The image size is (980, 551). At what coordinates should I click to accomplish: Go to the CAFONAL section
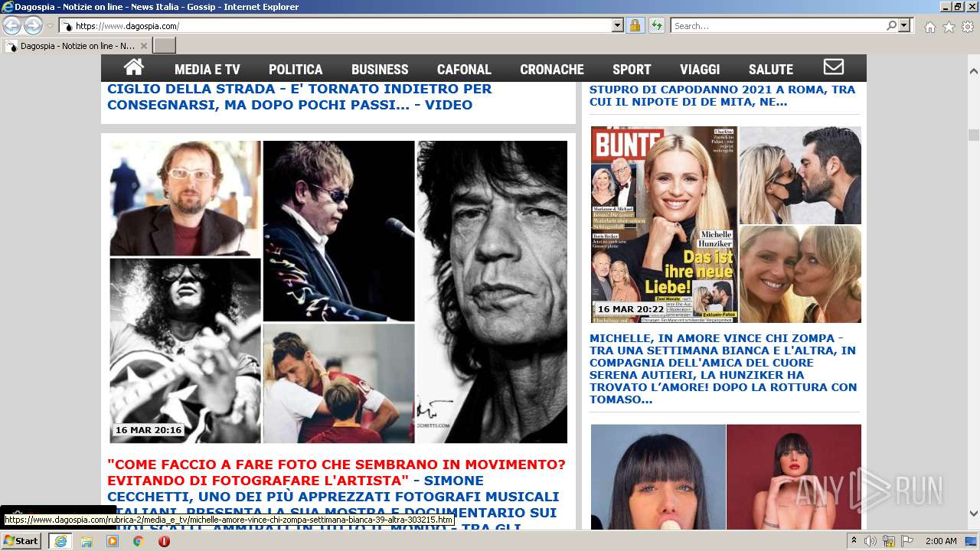click(x=464, y=69)
